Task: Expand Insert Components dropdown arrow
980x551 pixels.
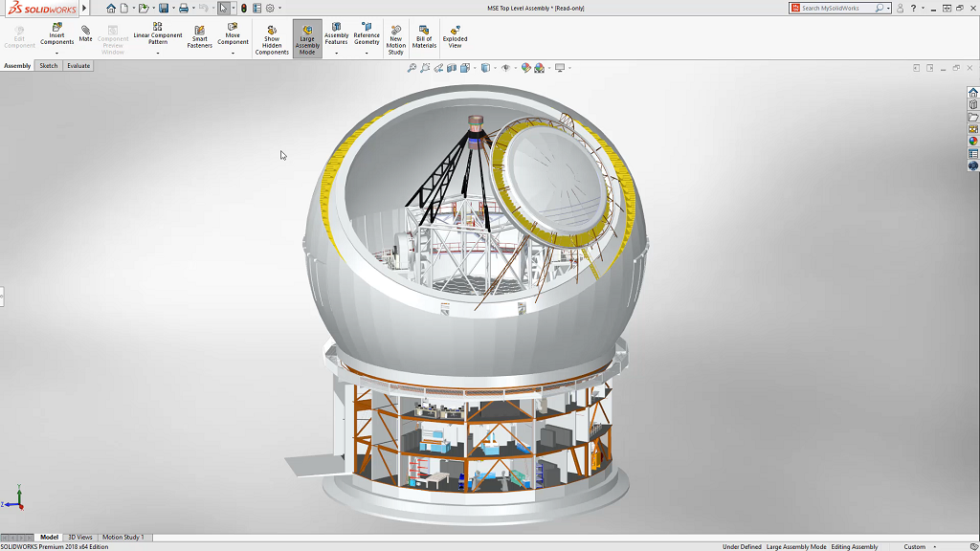Action: tap(56, 53)
